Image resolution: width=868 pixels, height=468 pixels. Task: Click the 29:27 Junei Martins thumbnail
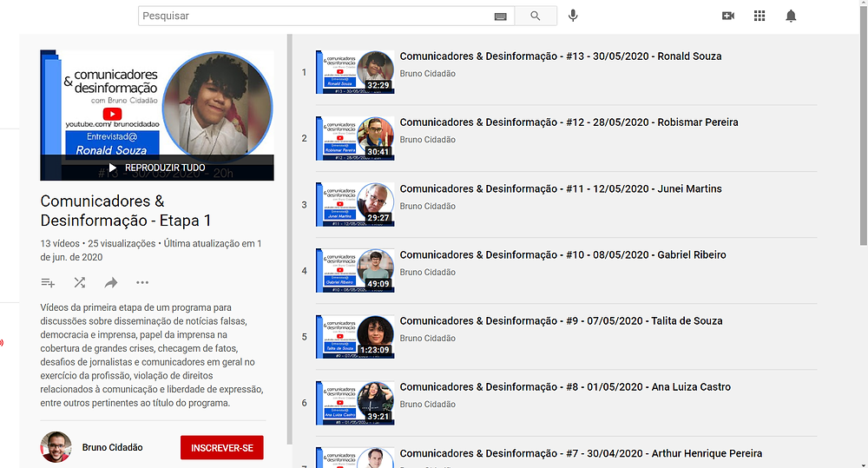click(x=355, y=204)
